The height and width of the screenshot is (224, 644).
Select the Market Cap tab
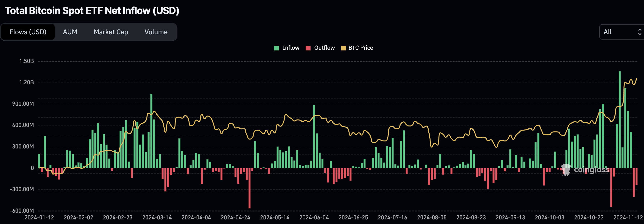click(x=111, y=32)
